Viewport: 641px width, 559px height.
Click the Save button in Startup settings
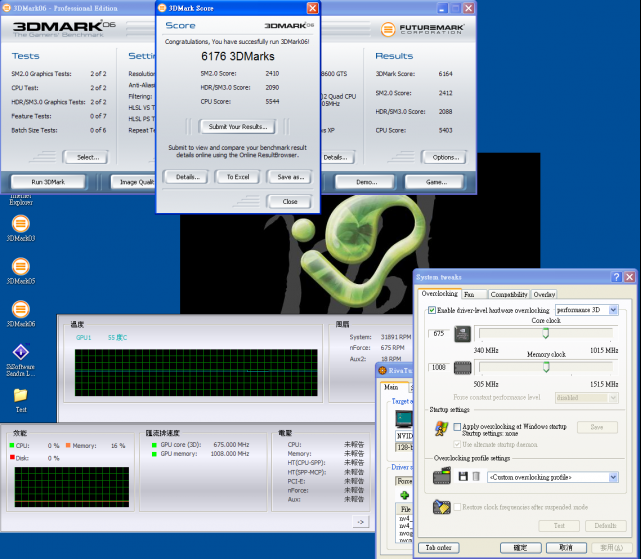[597, 427]
